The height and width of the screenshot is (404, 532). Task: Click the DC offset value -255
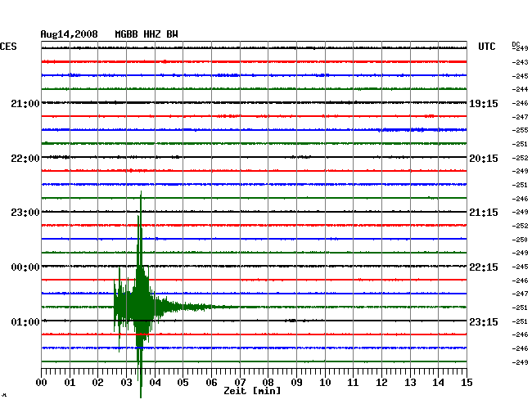(520, 130)
